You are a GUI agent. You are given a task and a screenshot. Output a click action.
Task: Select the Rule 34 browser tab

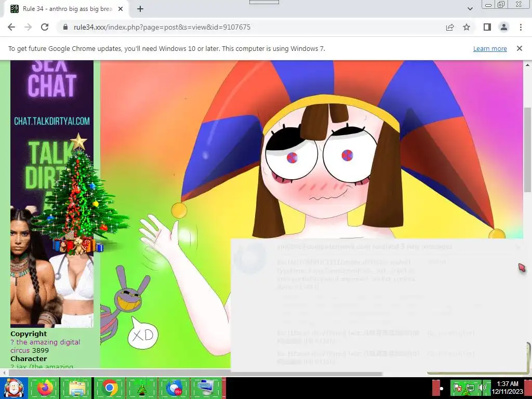click(x=66, y=9)
